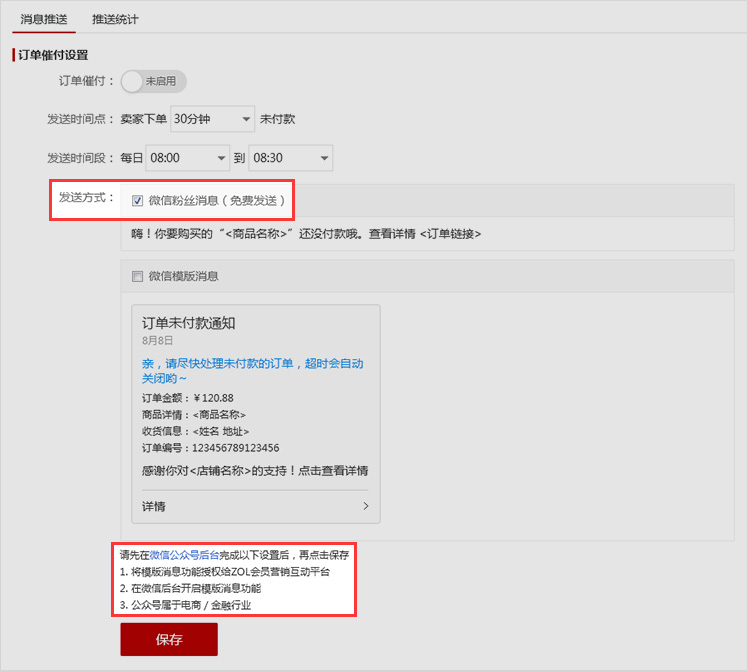Open the 微信公众号后台 link
748x671 pixels.
tap(184, 555)
